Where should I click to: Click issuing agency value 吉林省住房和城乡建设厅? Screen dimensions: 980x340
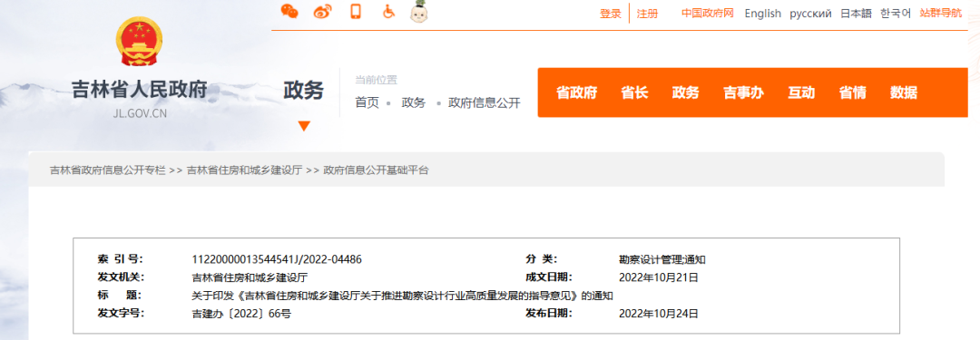click(250, 277)
